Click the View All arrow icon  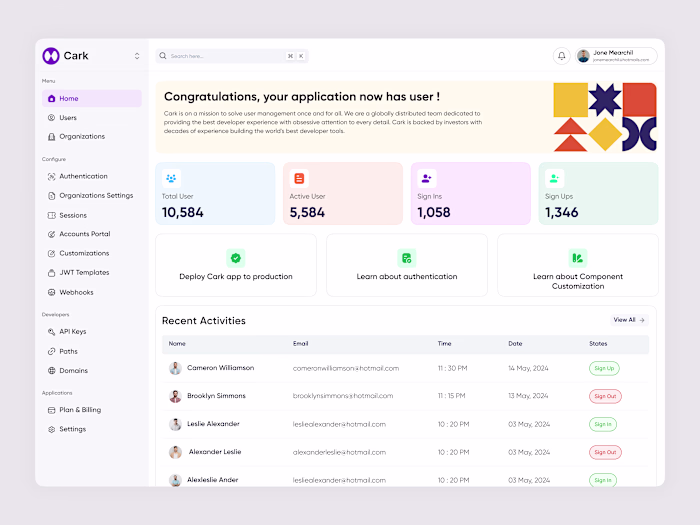642,320
